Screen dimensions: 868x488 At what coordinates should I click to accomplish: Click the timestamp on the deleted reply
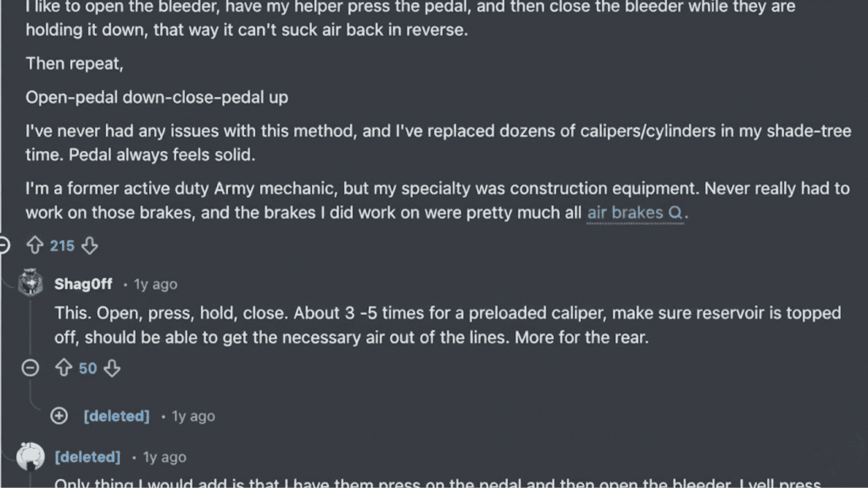click(193, 416)
